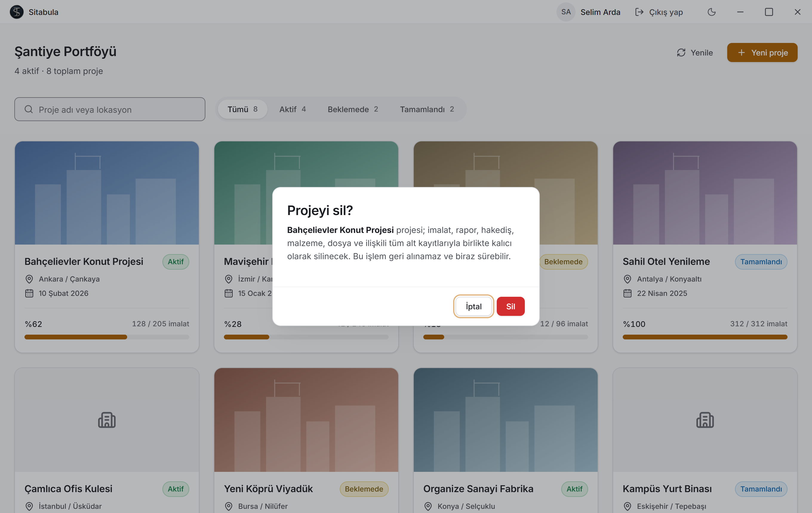The height and width of the screenshot is (513, 812).
Task: Click the search magnifier icon
Action: pos(29,109)
